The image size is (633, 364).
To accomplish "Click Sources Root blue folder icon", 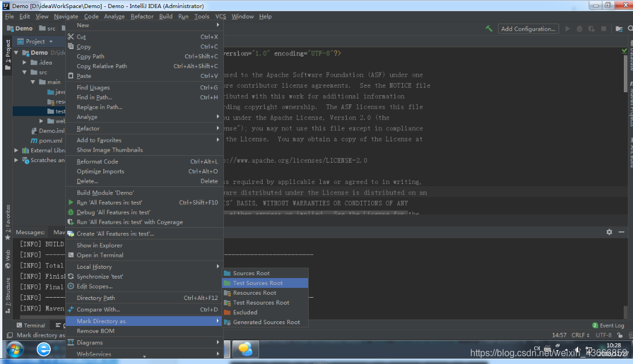I will (x=227, y=273).
